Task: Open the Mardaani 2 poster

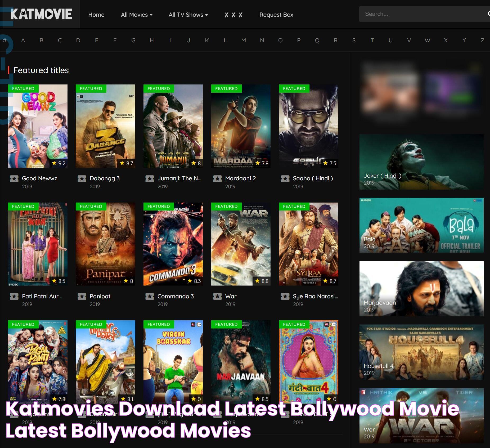Action: (x=241, y=126)
